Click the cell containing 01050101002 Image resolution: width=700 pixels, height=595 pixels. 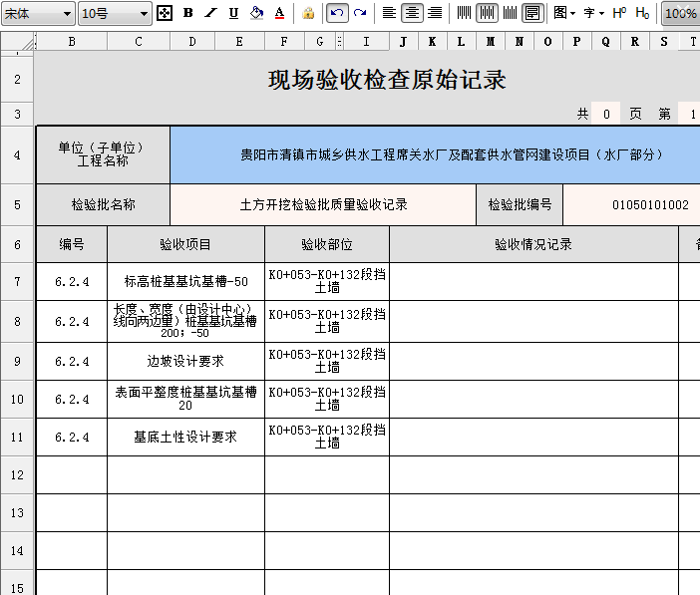650,205
